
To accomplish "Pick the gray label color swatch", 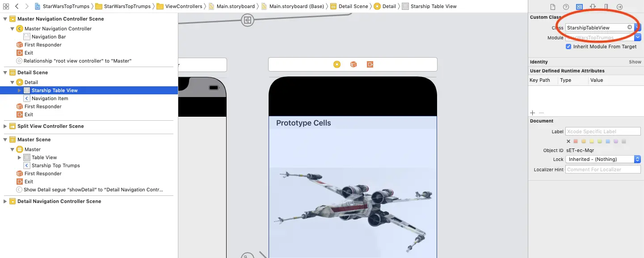I will (x=624, y=141).
